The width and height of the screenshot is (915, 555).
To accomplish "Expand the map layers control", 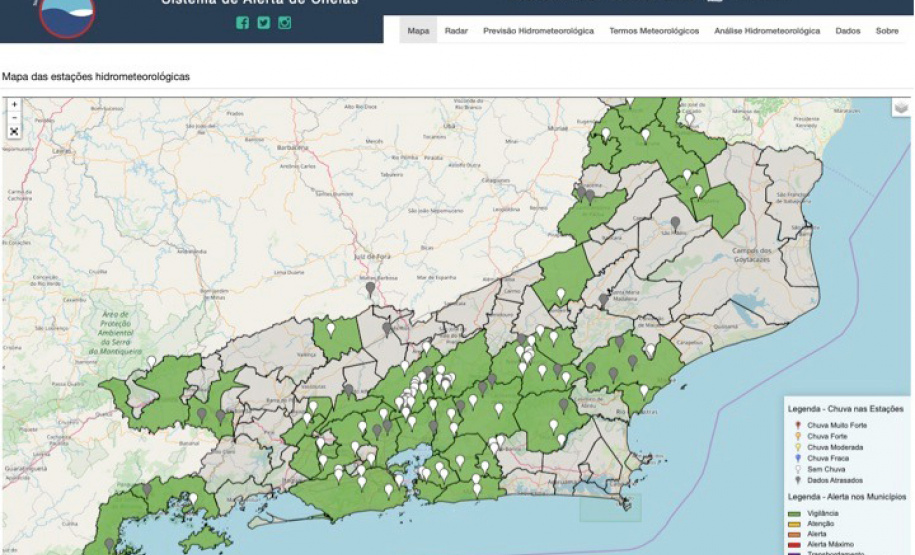I will (901, 108).
